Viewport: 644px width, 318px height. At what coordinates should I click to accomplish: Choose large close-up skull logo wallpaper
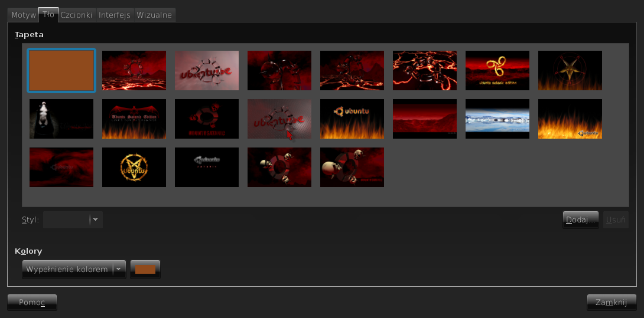tap(352, 167)
